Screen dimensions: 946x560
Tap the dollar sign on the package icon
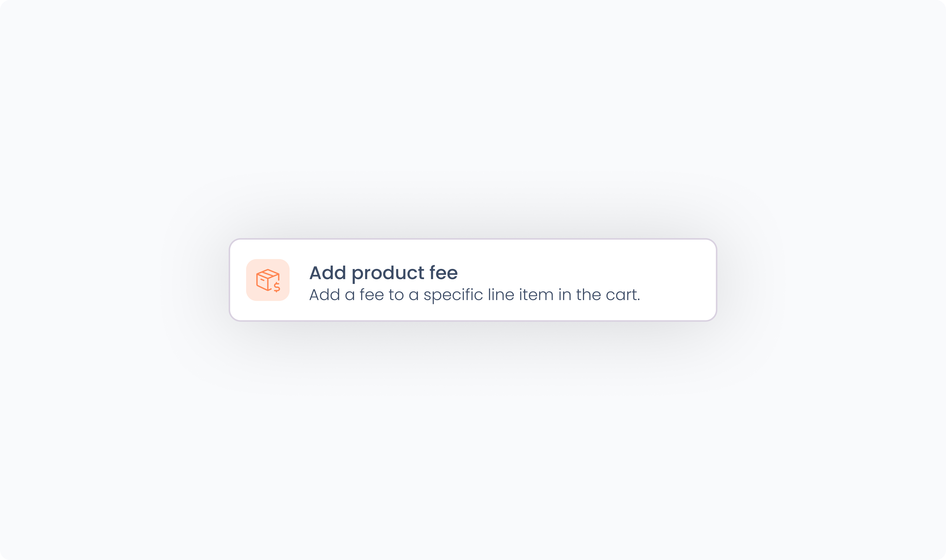[277, 287]
